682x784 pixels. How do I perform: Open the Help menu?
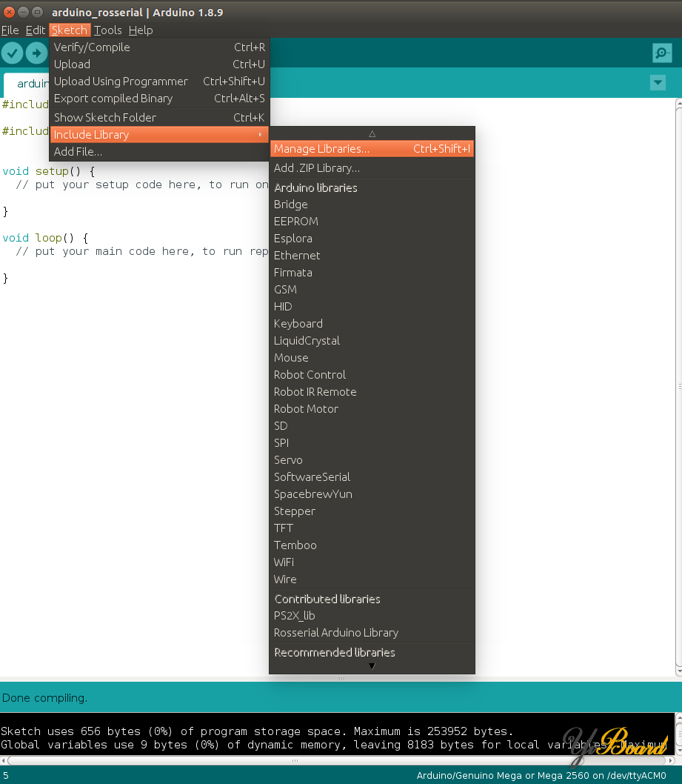[141, 30]
